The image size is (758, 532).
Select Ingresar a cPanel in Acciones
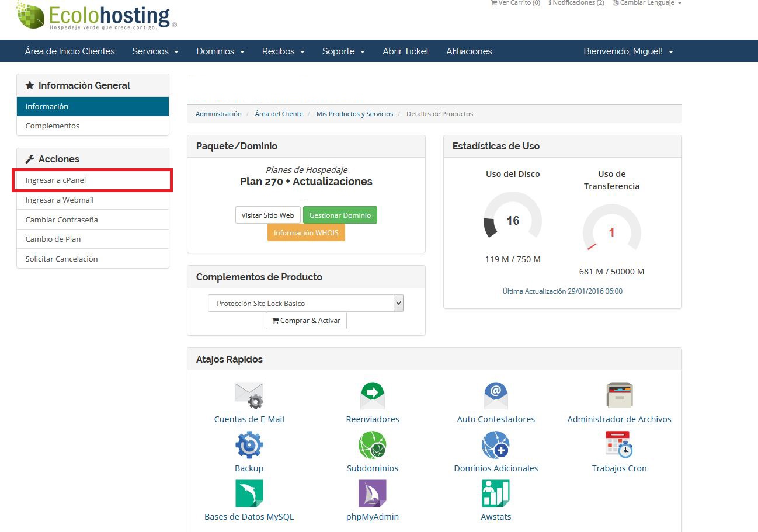click(55, 180)
